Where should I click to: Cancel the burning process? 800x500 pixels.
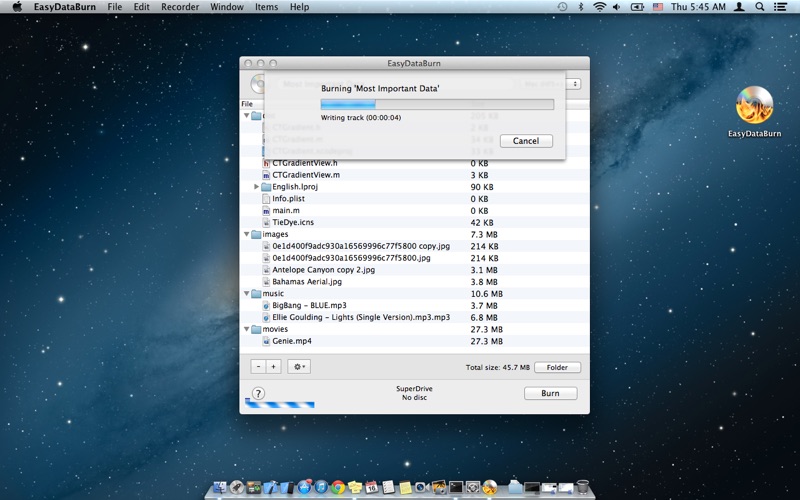(x=526, y=141)
